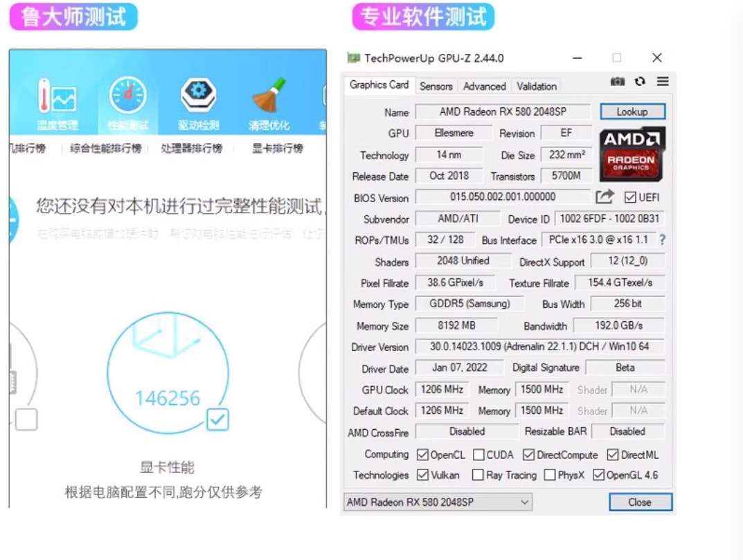Click Pixel Fillrate 38.6 GPixel/s
This screenshot has height=560, width=743.
pos(456,282)
